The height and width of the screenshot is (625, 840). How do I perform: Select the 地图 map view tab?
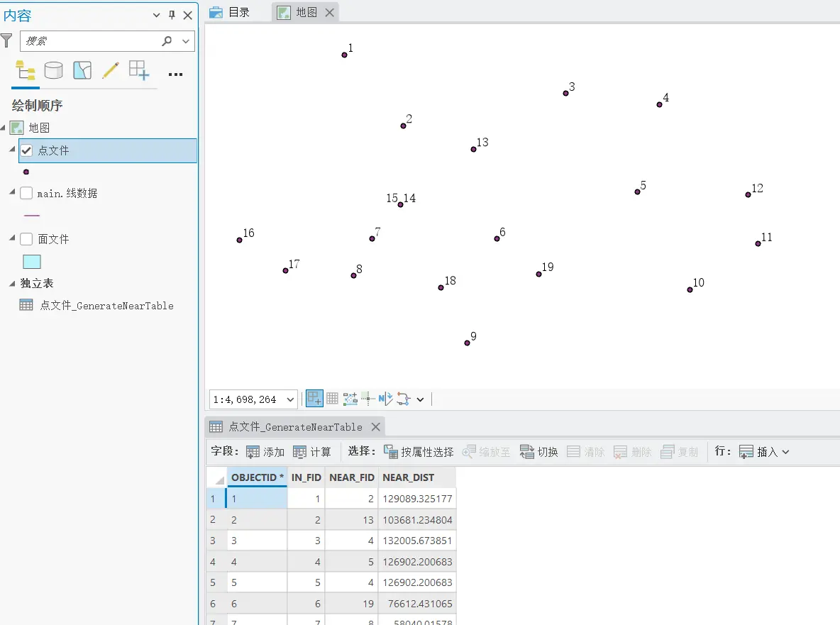[x=299, y=12]
